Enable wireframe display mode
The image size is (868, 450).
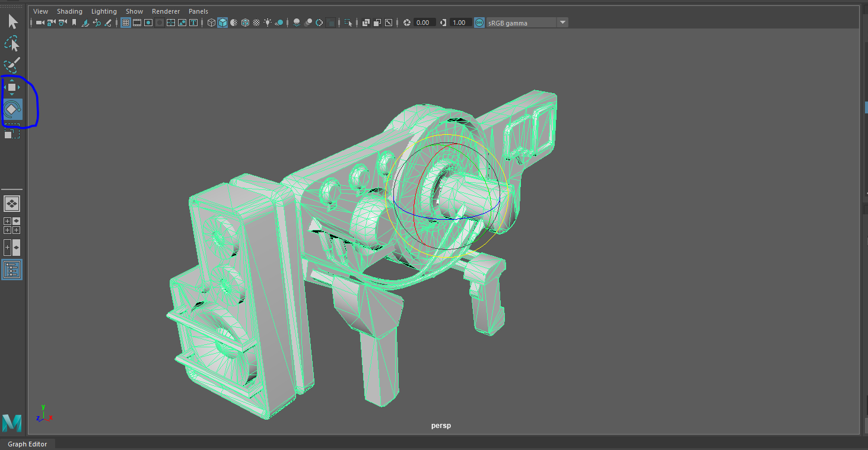point(211,23)
